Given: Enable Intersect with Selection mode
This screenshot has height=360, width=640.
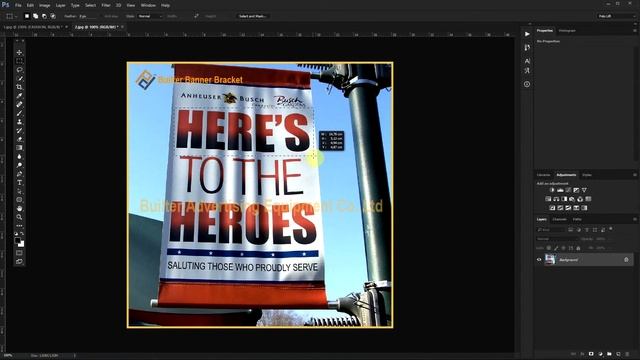Looking at the screenshot, I should pos(53,16).
